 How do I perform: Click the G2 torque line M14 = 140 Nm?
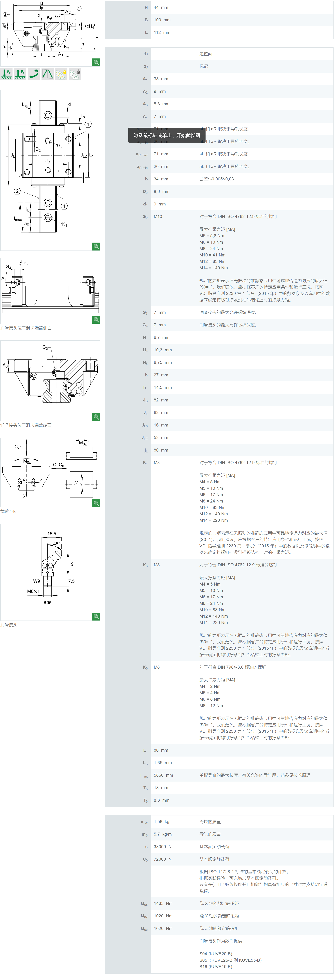coord(213,268)
